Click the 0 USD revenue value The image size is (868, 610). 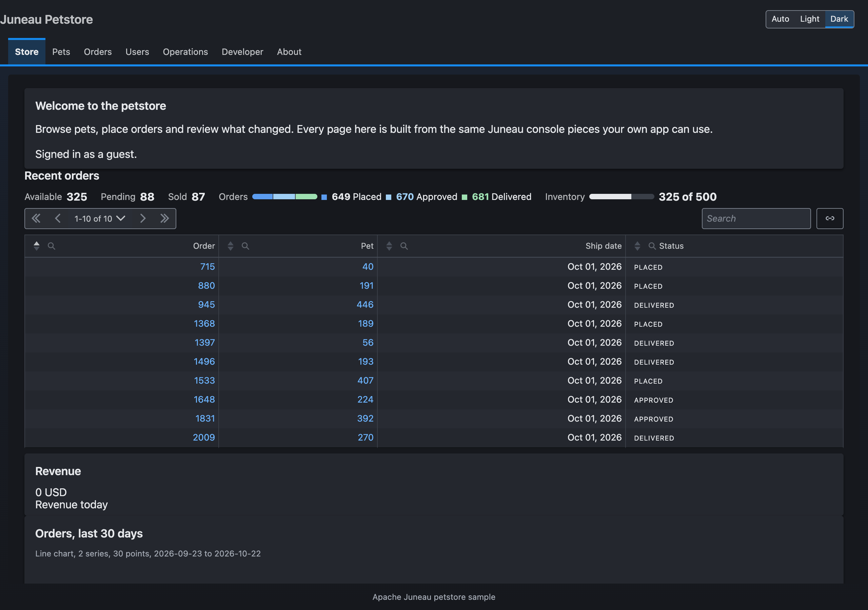(x=51, y=492)
